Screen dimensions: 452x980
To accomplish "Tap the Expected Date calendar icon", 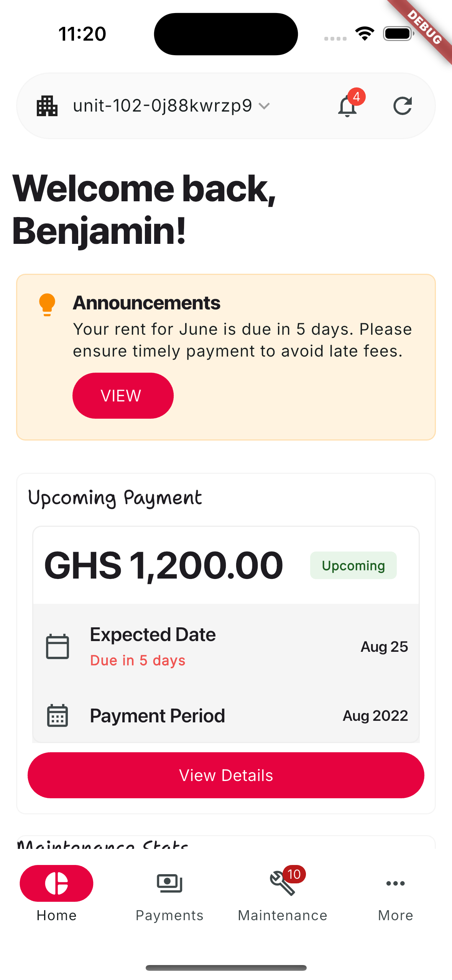I will click(x=58, y=646).
